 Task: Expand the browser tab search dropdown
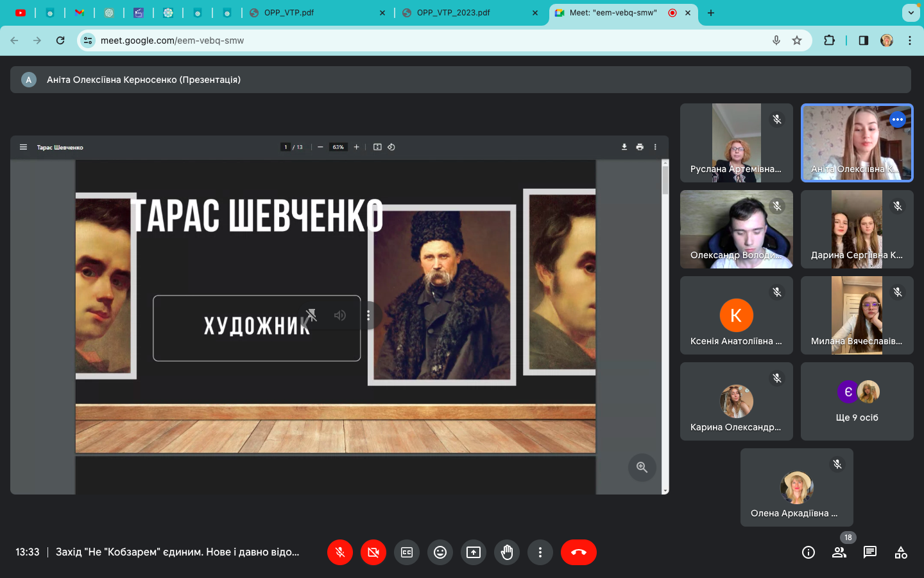click(x=911, y=13)
